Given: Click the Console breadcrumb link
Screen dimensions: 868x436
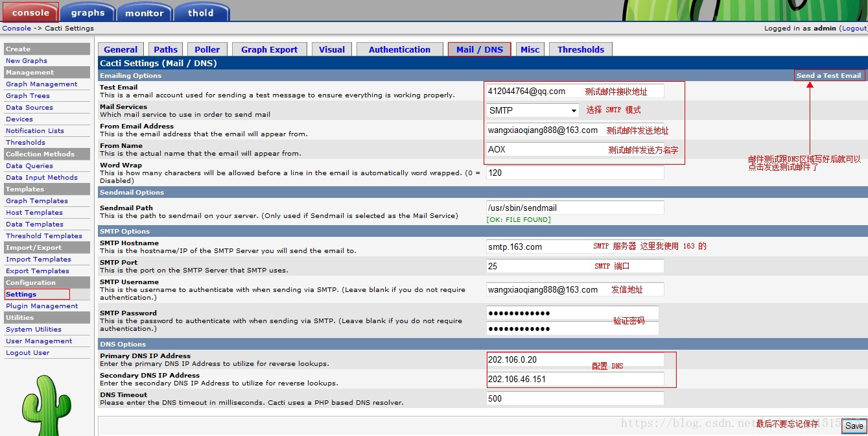Looking at the screenshot, I should coord(16,29).
